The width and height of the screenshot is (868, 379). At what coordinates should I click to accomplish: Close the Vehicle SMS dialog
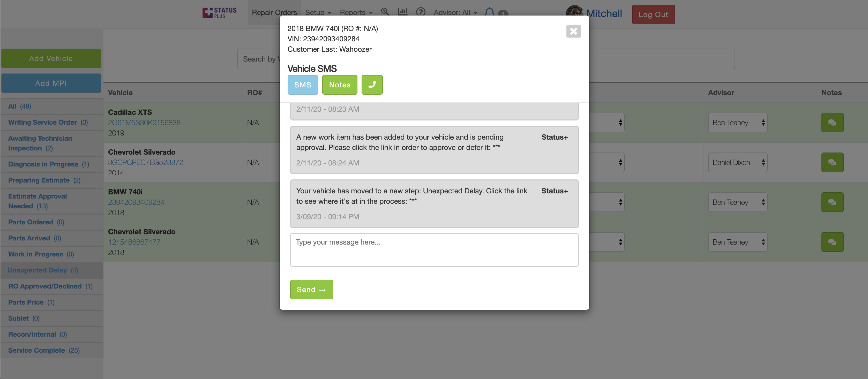tap(573, 31)
